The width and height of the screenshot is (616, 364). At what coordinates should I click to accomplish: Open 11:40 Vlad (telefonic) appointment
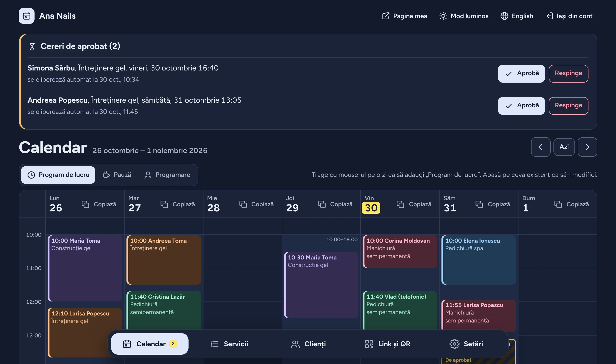(x=400, y=310)
